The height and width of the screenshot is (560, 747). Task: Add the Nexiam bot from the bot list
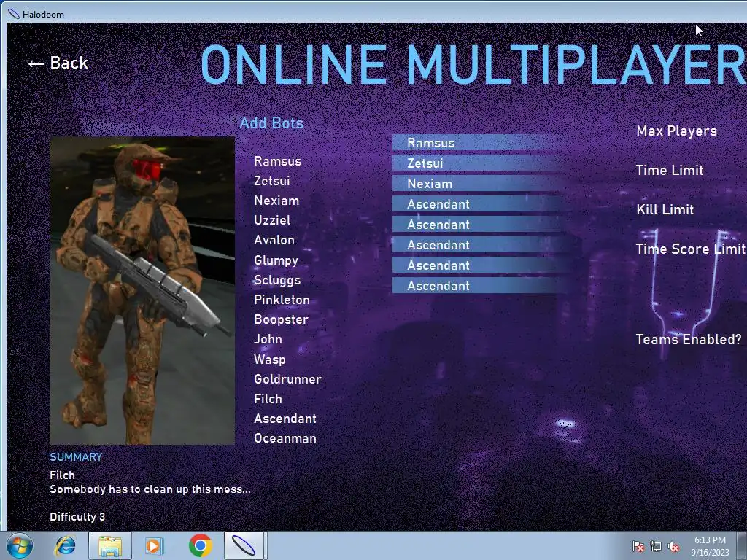click(x=276, y=201)
